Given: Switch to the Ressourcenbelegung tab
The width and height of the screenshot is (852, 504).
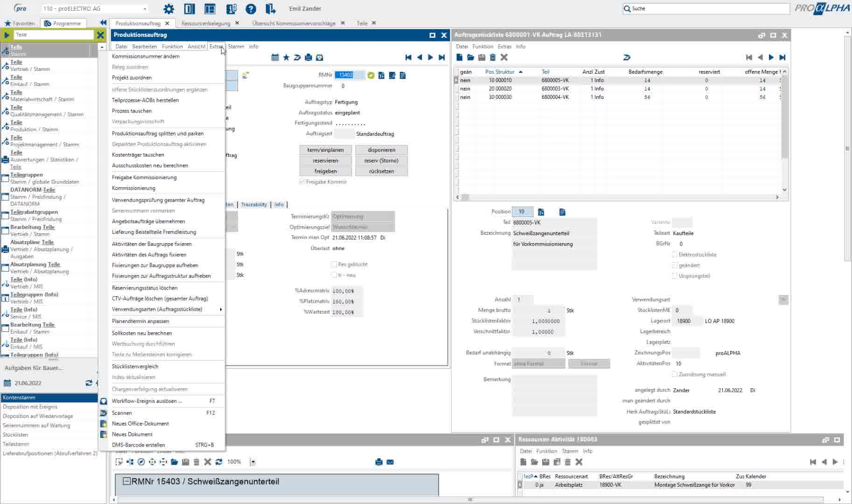Looking at the screenshot, I should click(206, 23).
